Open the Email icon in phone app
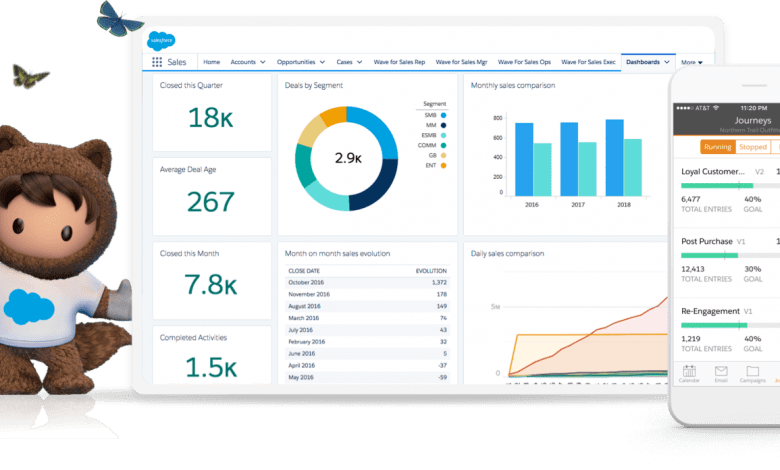The width and height of the screenshot is (780, 470). (721, 371)
